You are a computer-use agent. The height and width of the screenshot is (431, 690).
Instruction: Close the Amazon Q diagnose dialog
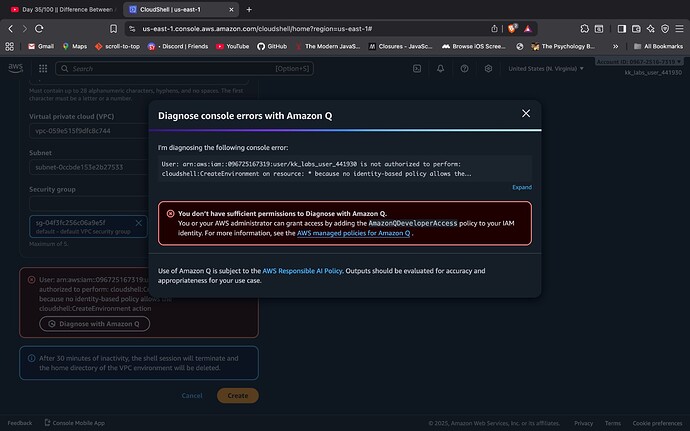tap(525, 114)
